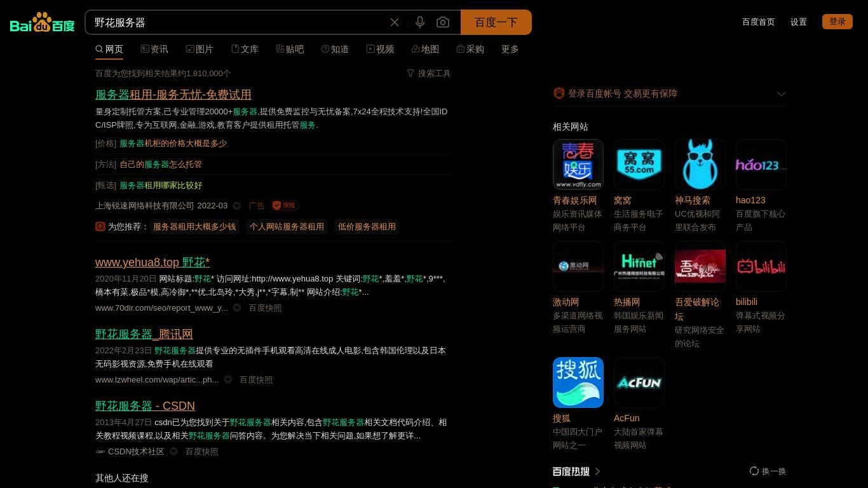Refresh hot searches with 换一换
Image resolution: width=868 pixels, height=488 pixels.
[x=768, y=471]
